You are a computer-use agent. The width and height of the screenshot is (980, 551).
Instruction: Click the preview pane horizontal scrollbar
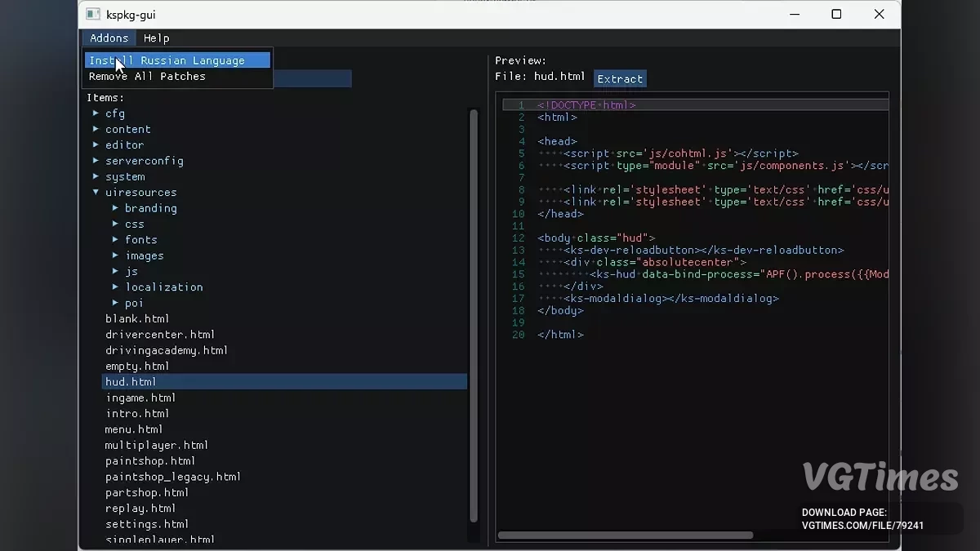(625, 535)
